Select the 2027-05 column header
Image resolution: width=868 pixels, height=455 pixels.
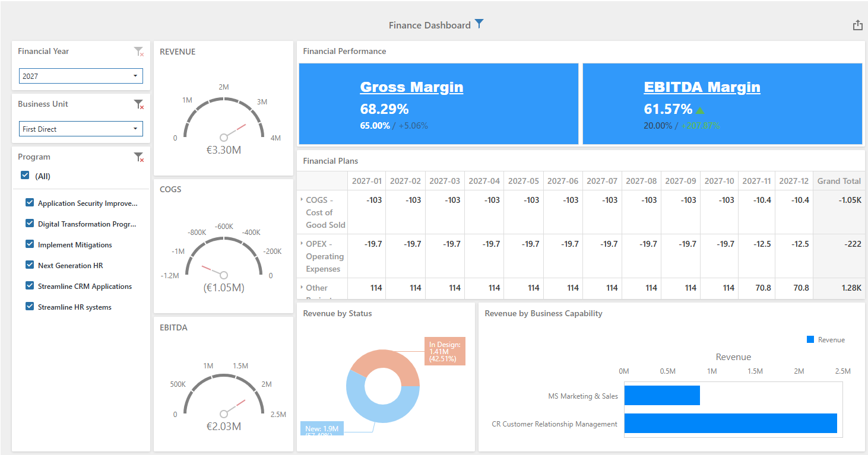click(x=524, y=181)
